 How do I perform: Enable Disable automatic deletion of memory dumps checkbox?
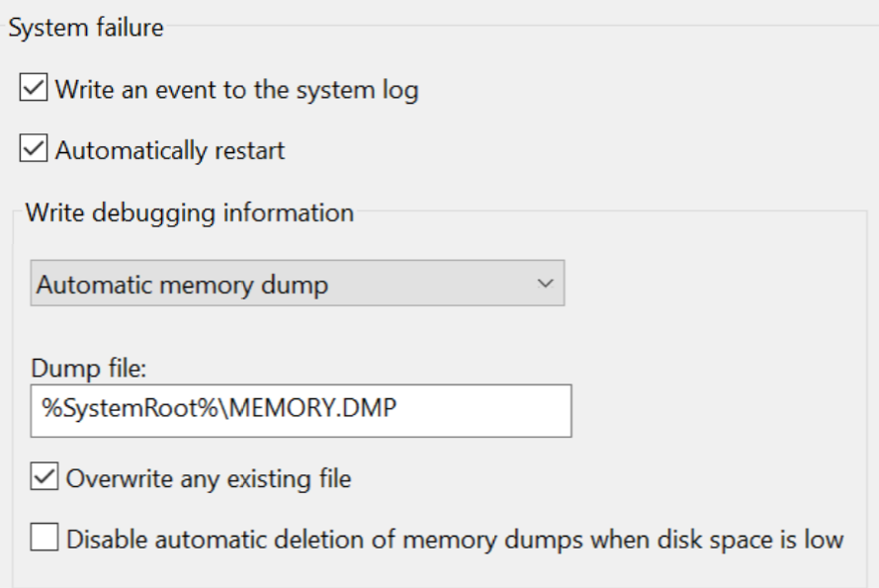point(44,537)
